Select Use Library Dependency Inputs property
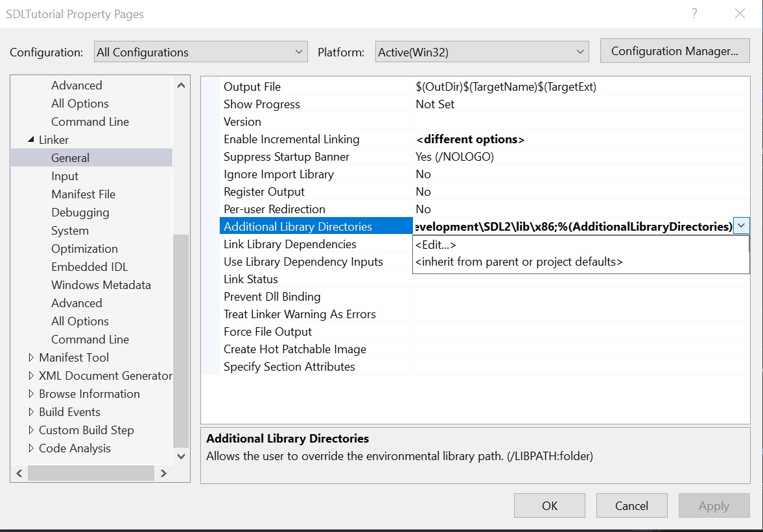 303,262
